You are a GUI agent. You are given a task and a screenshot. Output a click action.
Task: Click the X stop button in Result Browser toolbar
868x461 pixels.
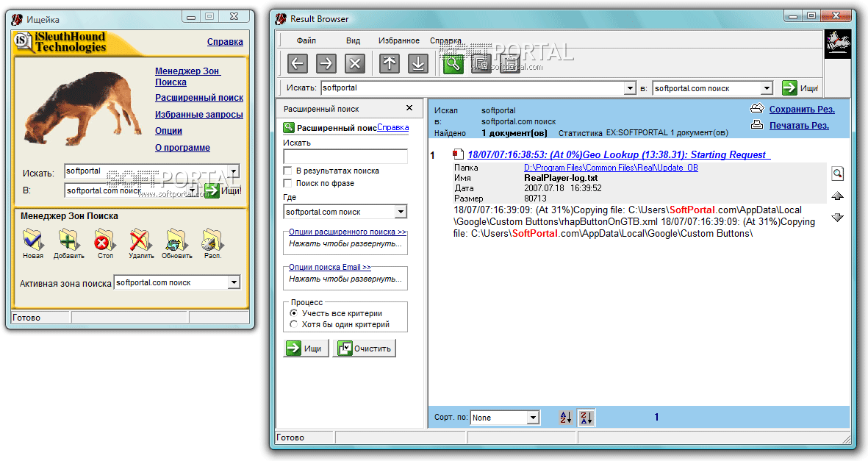pos(355,63)
